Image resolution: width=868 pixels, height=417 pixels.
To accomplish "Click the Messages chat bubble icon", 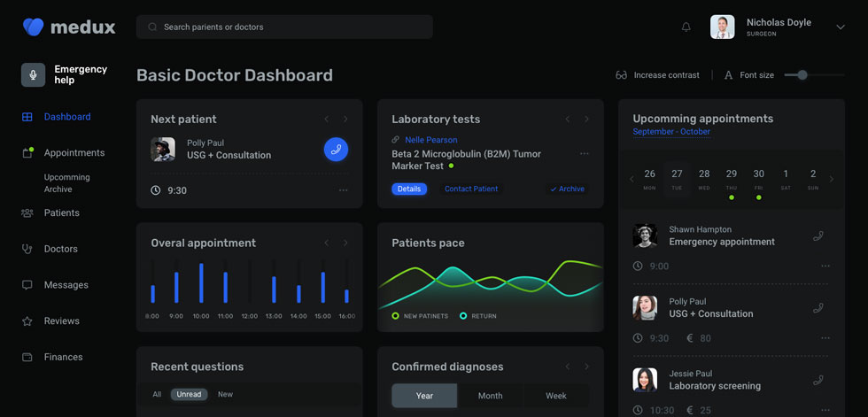I will point(27,285).
